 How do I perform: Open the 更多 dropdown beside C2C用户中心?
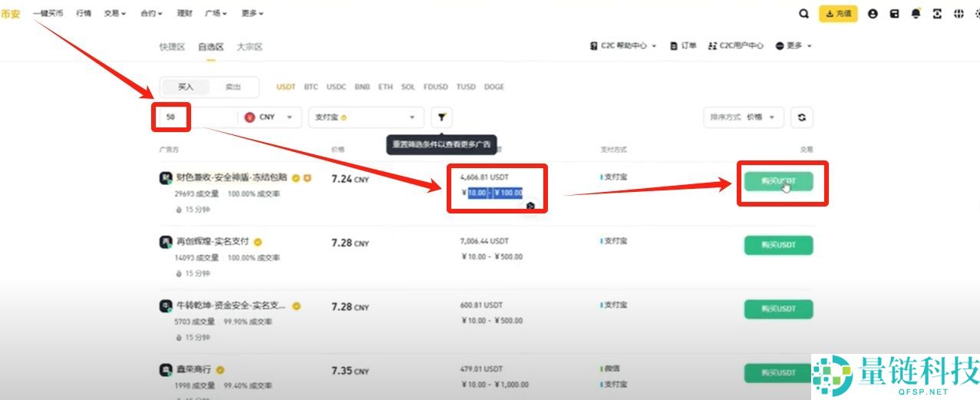point(794,46)
